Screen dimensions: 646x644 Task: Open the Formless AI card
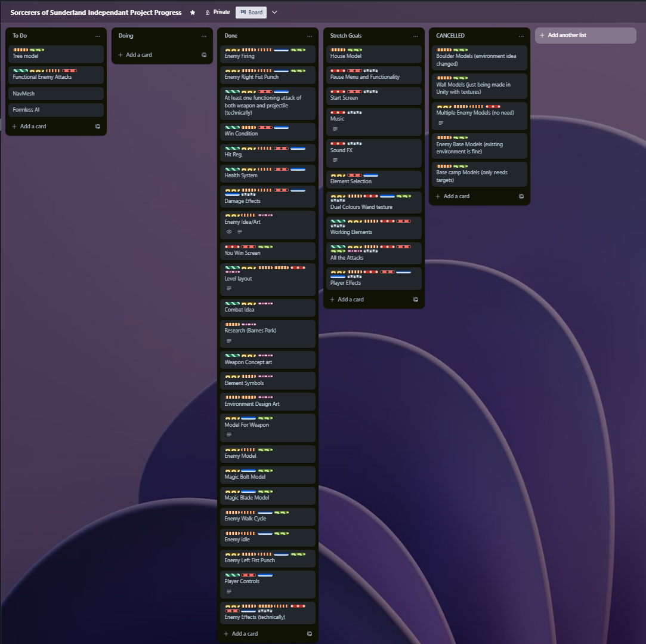pyautogui.click(x=56, y=110)
